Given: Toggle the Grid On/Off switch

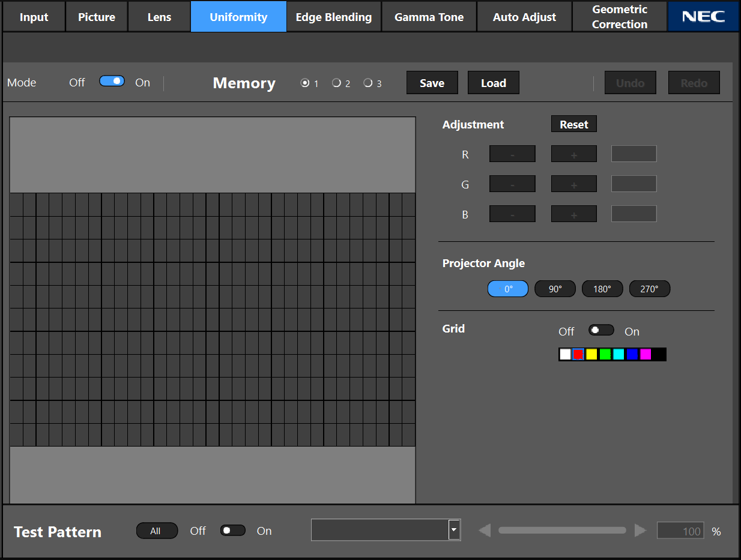Looking at the screenshot, I should click(x=601, y=330).
